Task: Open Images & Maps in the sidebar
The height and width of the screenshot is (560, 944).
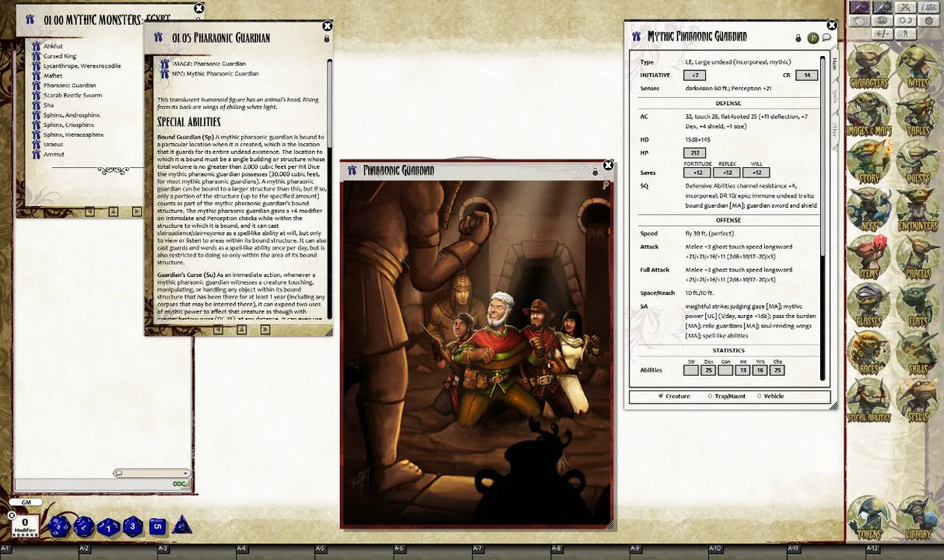Action: 869,116
